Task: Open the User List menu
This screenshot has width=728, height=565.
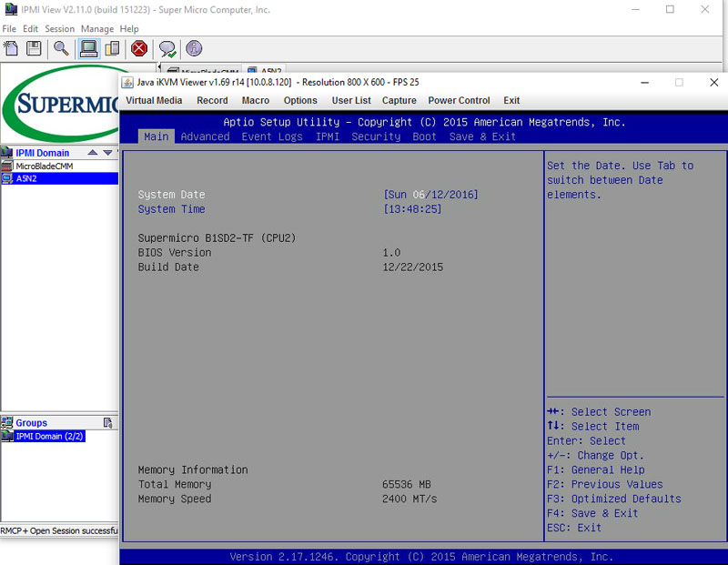Action: click(351, 100)
